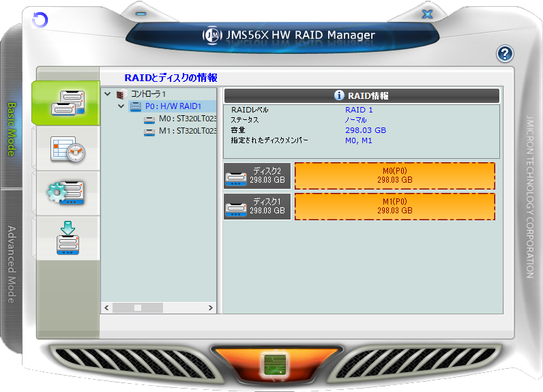This screenshot has width=543, height=392.
Task: Click the refresh arrow icon
Action: pyautogui.click(x=40, y=20)
